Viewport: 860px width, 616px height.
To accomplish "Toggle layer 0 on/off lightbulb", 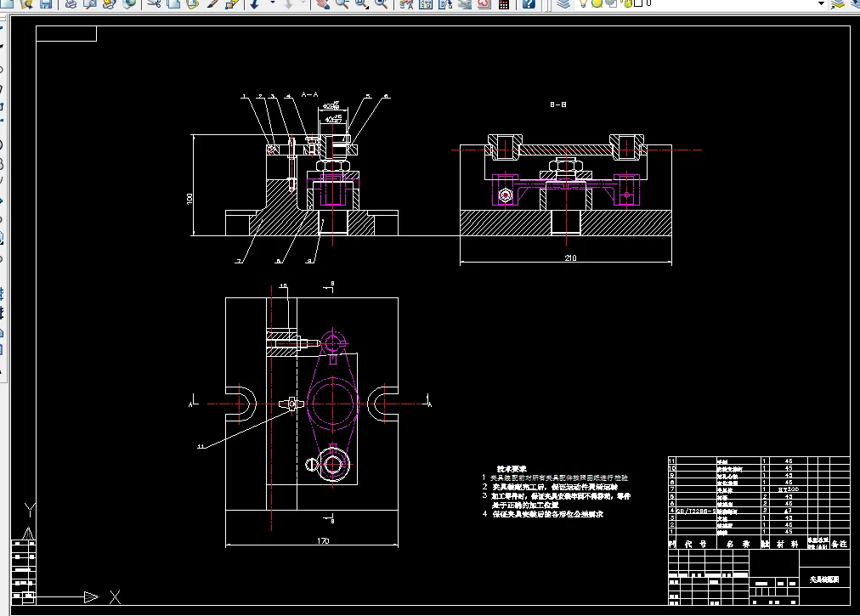I will pyautogui.click(x=584, y=3).
